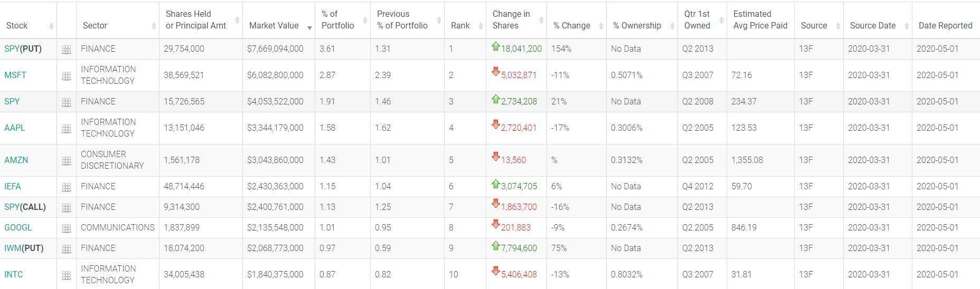980x289 pixels.
Task: Open the grid icon for AMZN
Action: 67,161
